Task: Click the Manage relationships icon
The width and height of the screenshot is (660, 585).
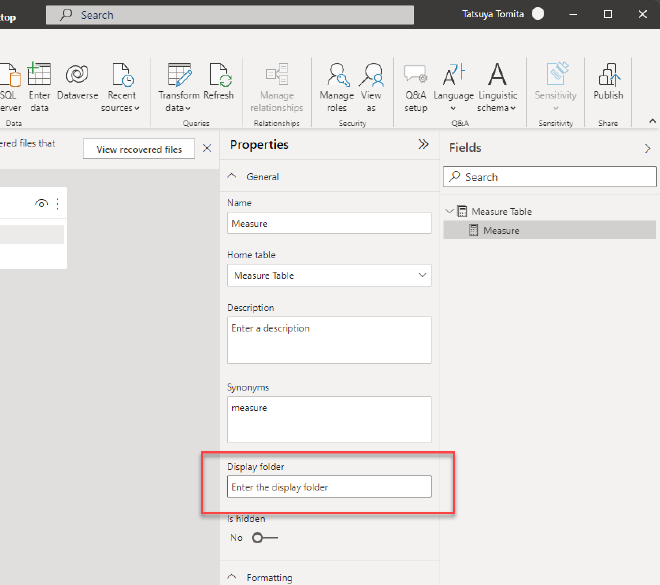Action: (x=277, y=74)
